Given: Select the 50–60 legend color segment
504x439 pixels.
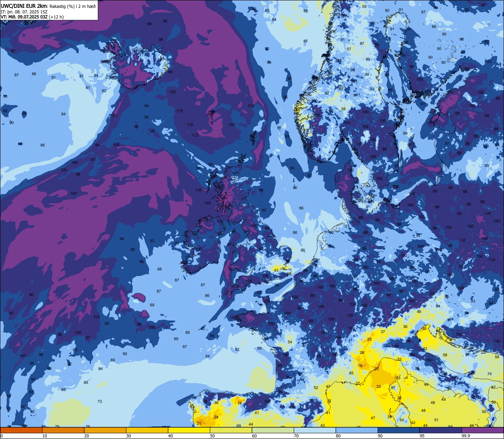Looking at the screenshot, I should [231, 430].
